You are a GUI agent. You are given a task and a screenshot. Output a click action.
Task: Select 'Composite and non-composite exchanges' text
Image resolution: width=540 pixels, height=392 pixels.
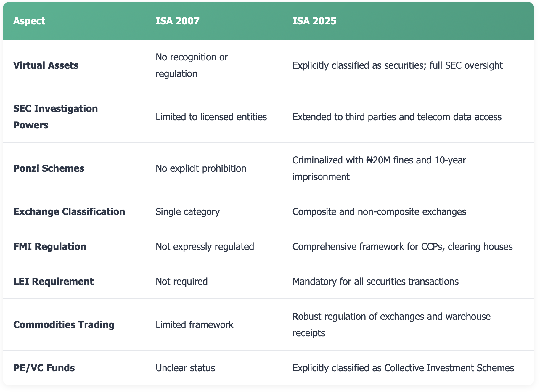[379, 212]
